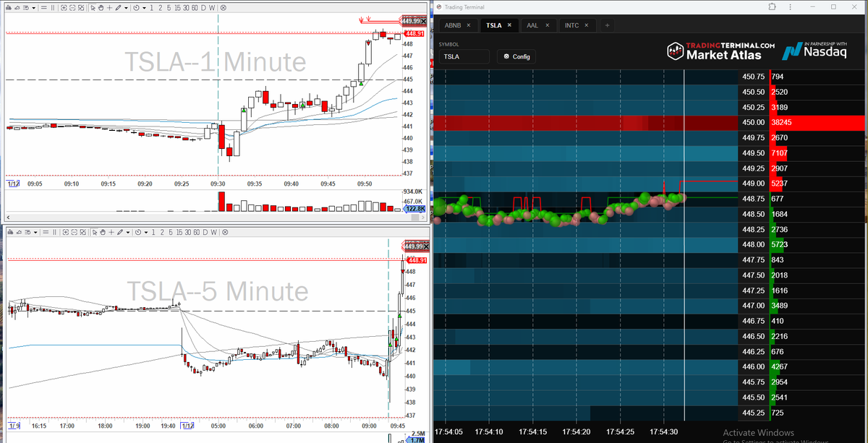The height and width of the screenshot is (443, 868).
Task: Click the circled X icon in the top chart toolbar
Action: pyautogui.click(x=223, y=8)
